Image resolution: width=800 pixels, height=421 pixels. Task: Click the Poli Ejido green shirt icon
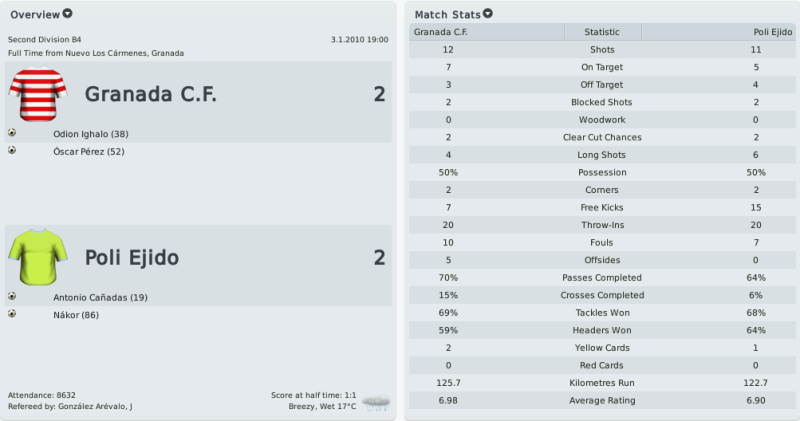click(x=38, y=257)
